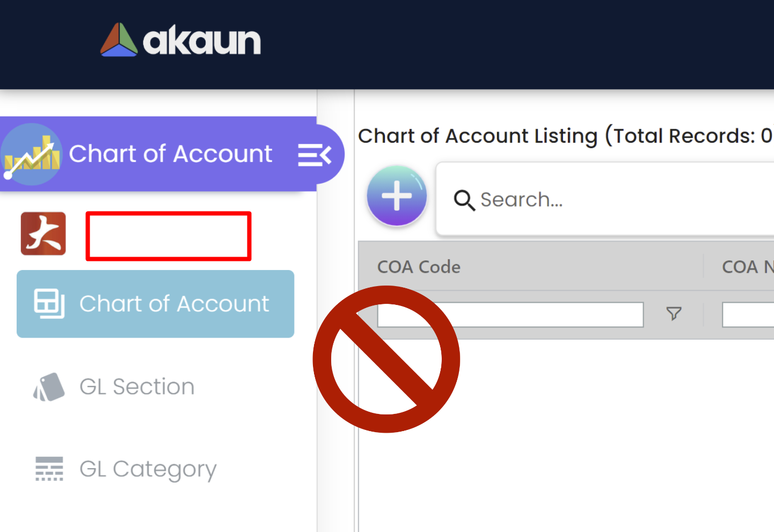Click the GL Category grid icon

[x=49, y=469]
